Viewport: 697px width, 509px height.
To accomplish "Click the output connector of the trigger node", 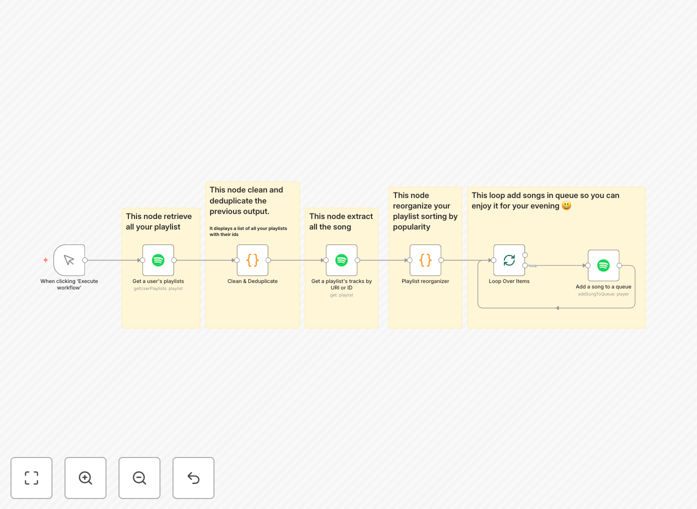I will [x=85, y=260].
